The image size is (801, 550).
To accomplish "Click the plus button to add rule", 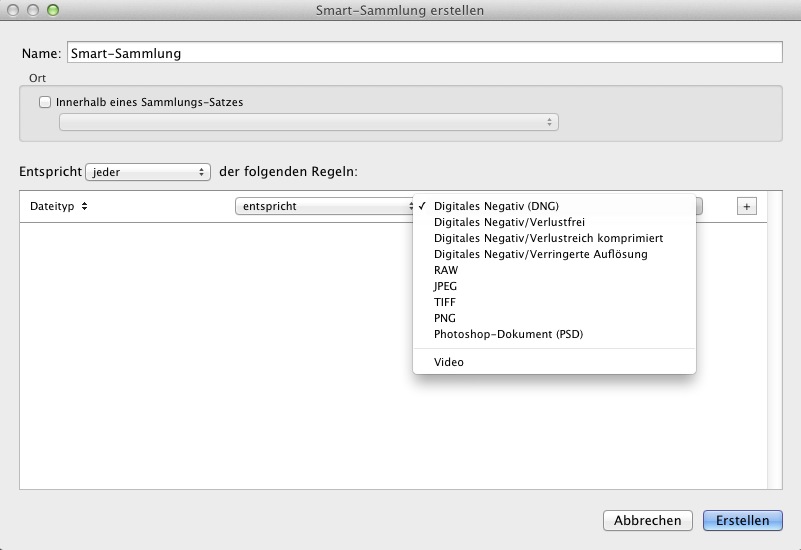I will 746,206.
